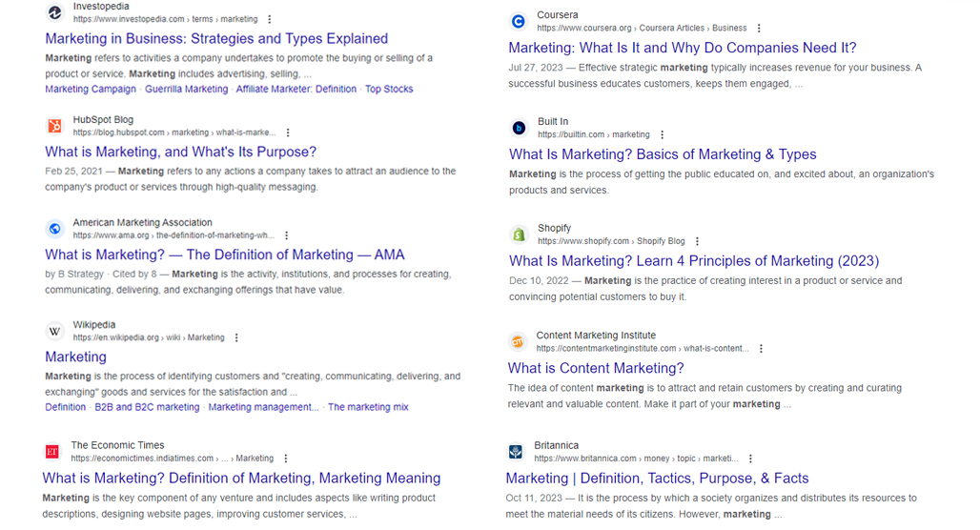Open three-dot menu for Content Marketing Institute result

point(761,349)
